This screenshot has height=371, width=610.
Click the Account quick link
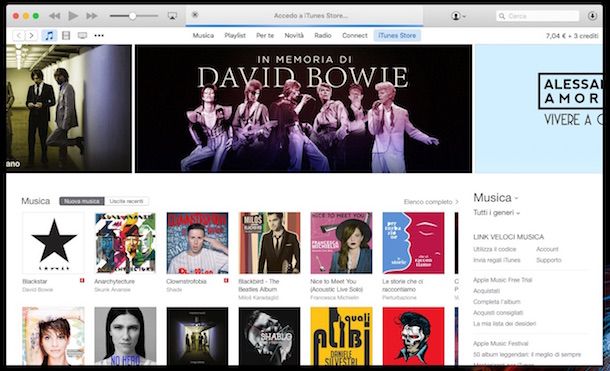547,249
